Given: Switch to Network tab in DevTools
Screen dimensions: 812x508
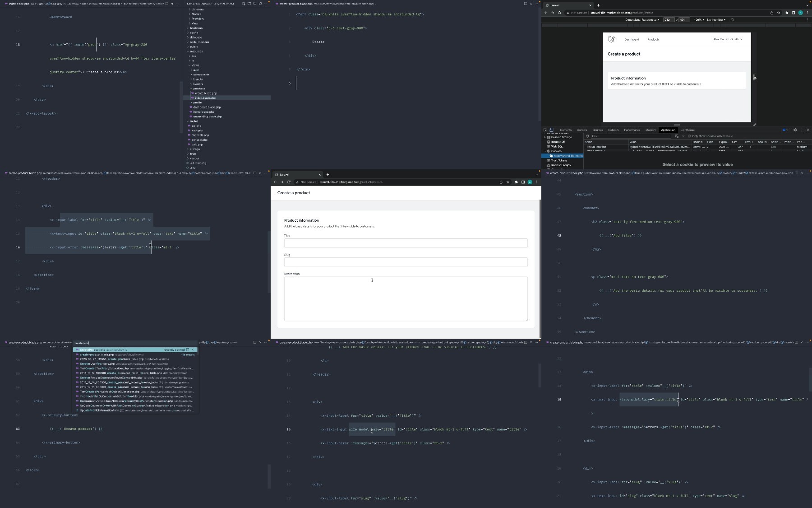Looking at the screenshot, I should [x=614, y=130].
